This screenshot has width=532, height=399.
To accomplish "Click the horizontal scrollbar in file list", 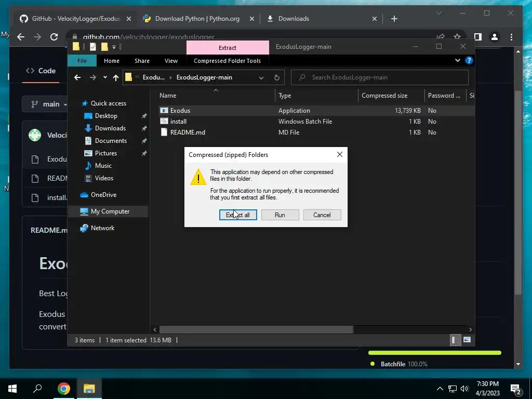I will (x=257, y=329).
